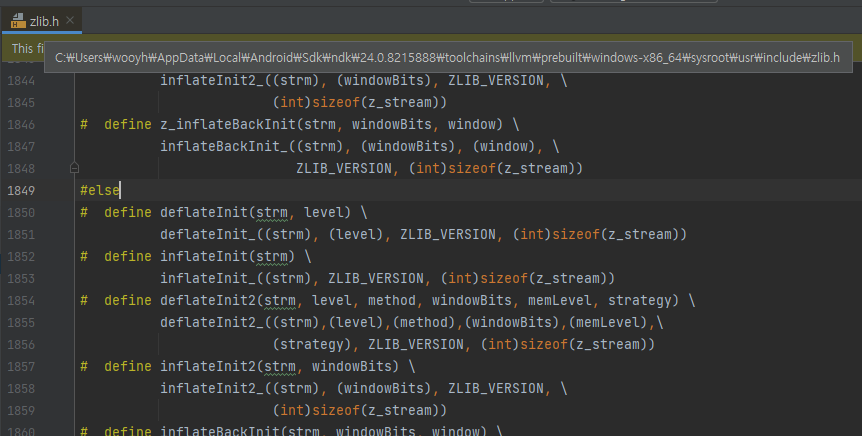
Task: Click (strategy) on line 1856
Action: 312,344
